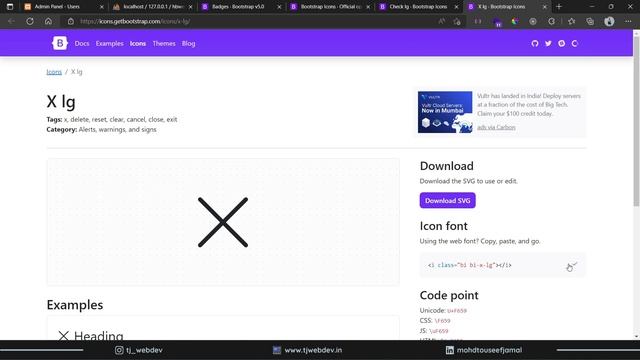
Task: Switch to Check lg · Bootstrap Icons tab
Action: [418, 7]
